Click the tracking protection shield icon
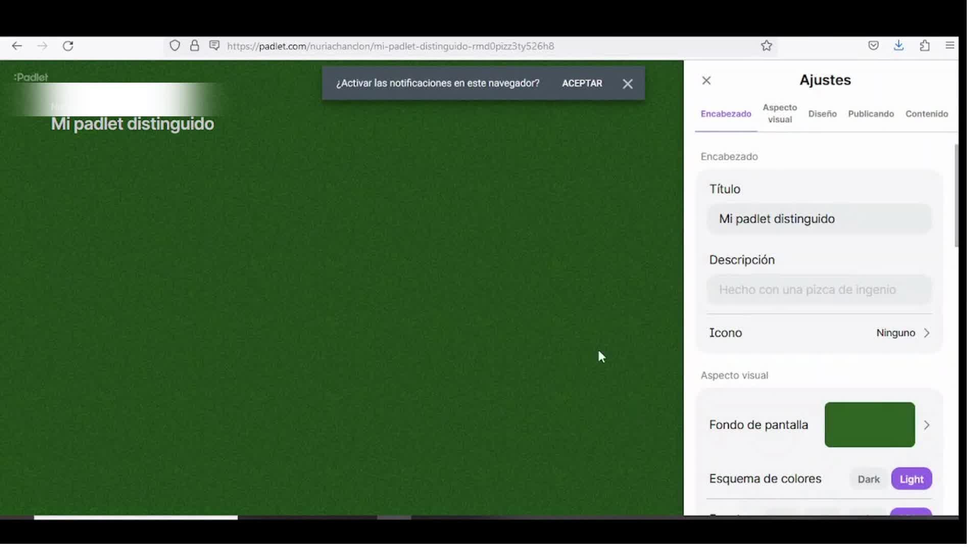 click(x=175, y=46)
